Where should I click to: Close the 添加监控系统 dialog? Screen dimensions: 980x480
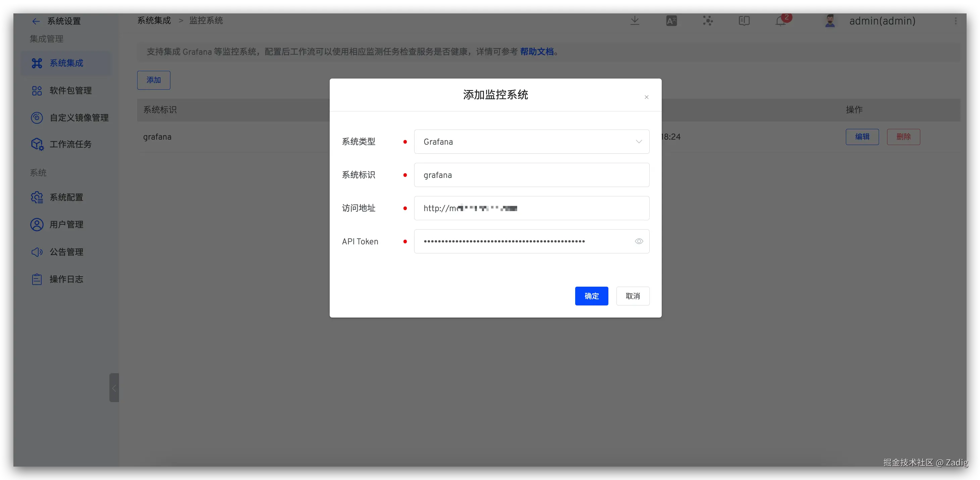click(x=646, y=97)
